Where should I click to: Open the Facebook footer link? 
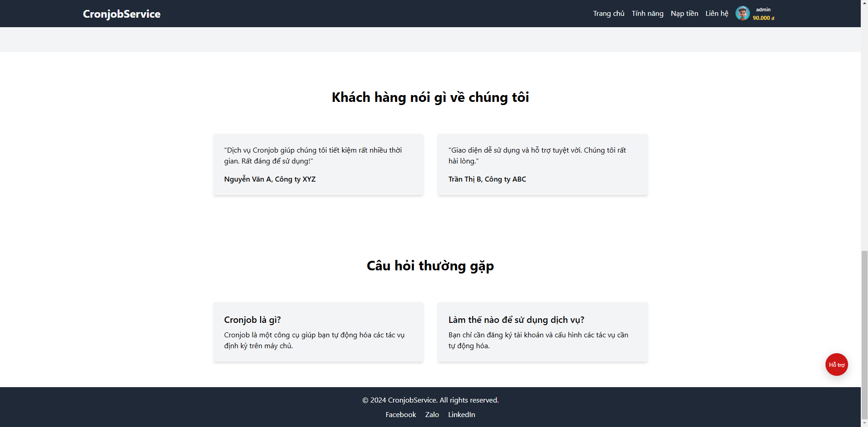coord(400,414)
